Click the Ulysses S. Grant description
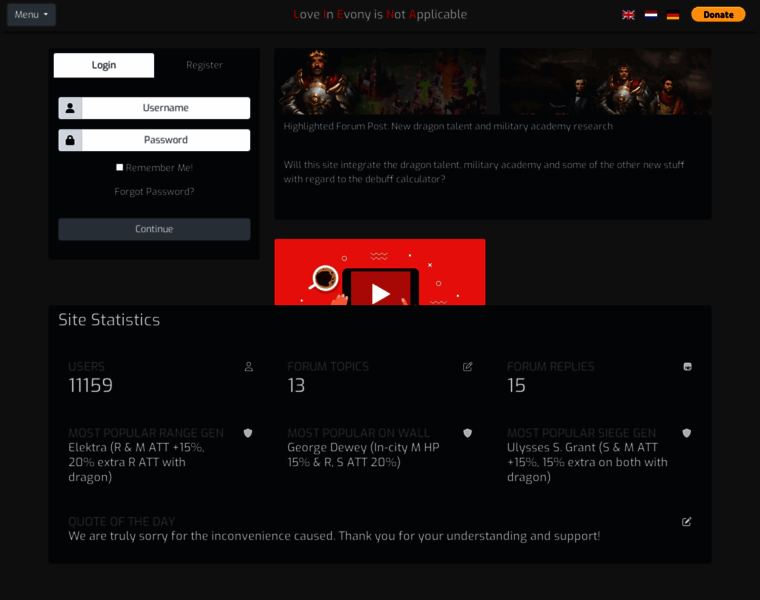The image size is (760, 600). point(587,462)
